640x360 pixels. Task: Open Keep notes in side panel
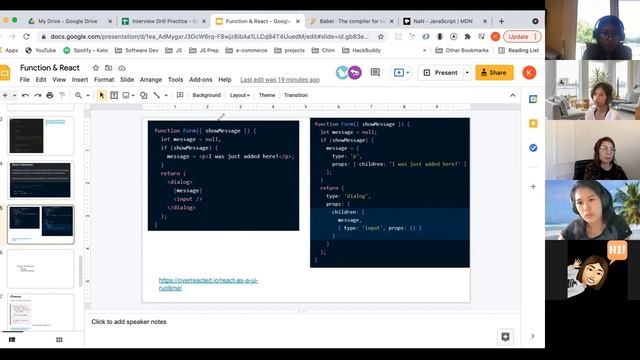[533, 124]
